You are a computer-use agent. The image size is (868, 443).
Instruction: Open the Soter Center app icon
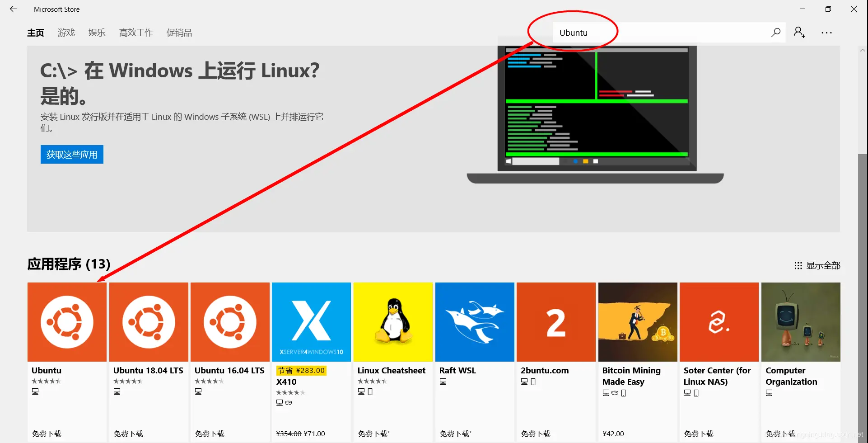(x=719, y=322)
